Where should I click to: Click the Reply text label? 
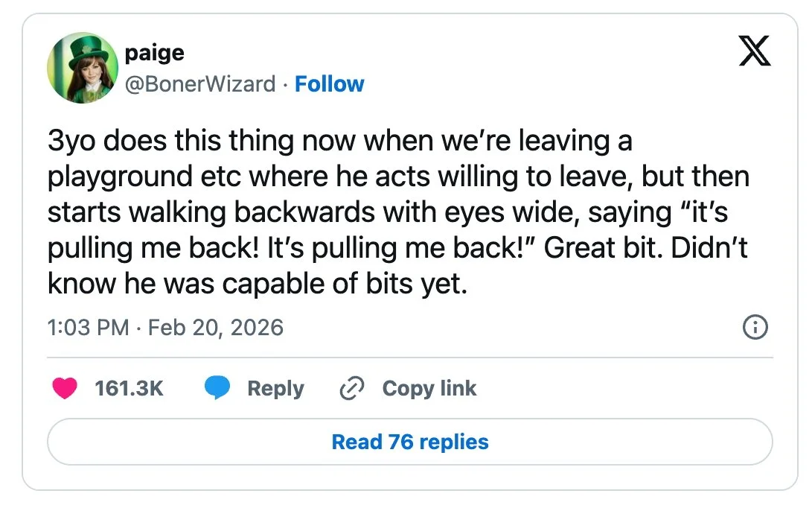pos(275,388)
